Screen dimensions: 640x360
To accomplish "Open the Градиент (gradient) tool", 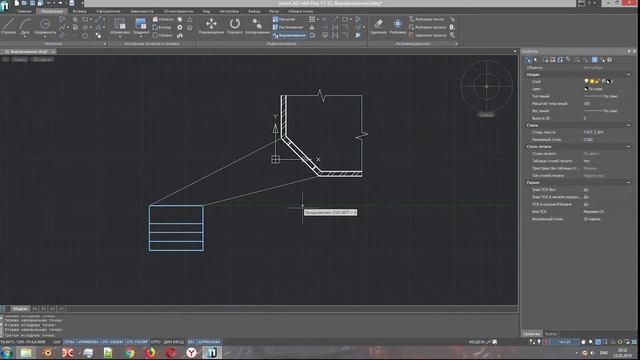I will point(141,25).
